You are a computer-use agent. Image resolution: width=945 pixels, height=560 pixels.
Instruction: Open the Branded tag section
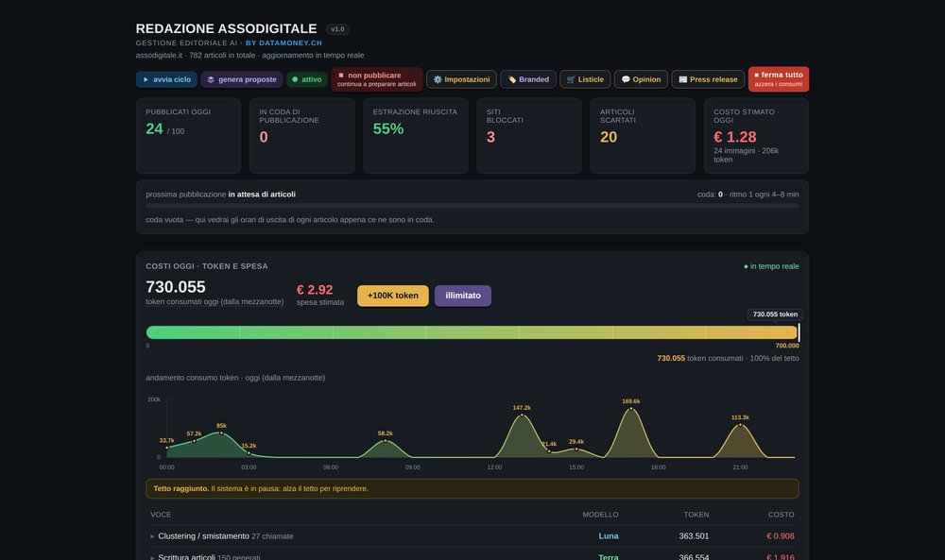[x=528, y=79]
